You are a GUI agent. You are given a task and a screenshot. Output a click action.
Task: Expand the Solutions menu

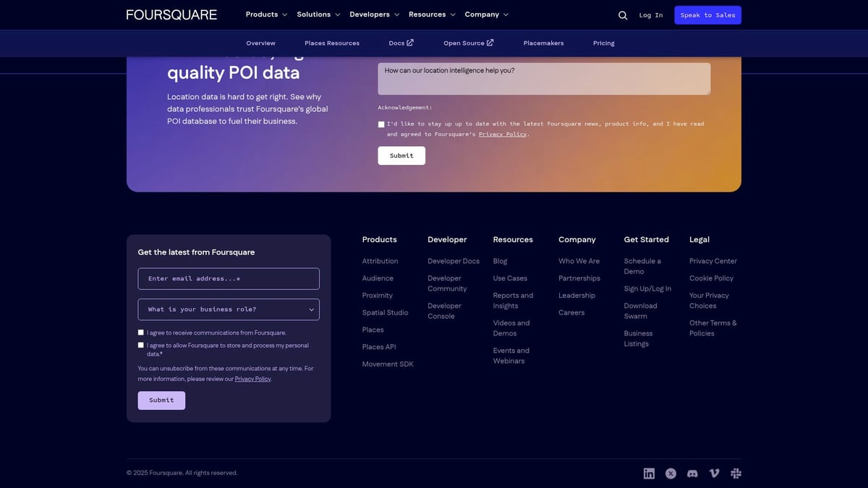[318, 14]
